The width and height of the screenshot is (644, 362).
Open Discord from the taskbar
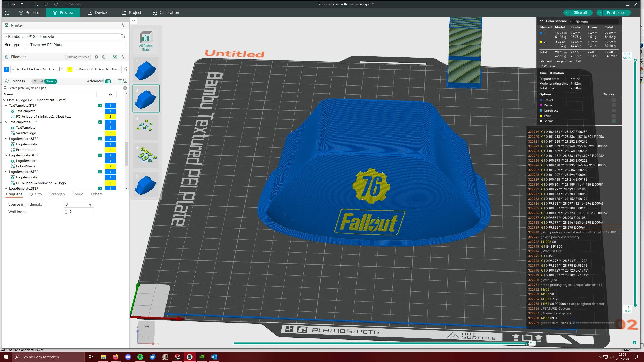(x=128, y=357)
